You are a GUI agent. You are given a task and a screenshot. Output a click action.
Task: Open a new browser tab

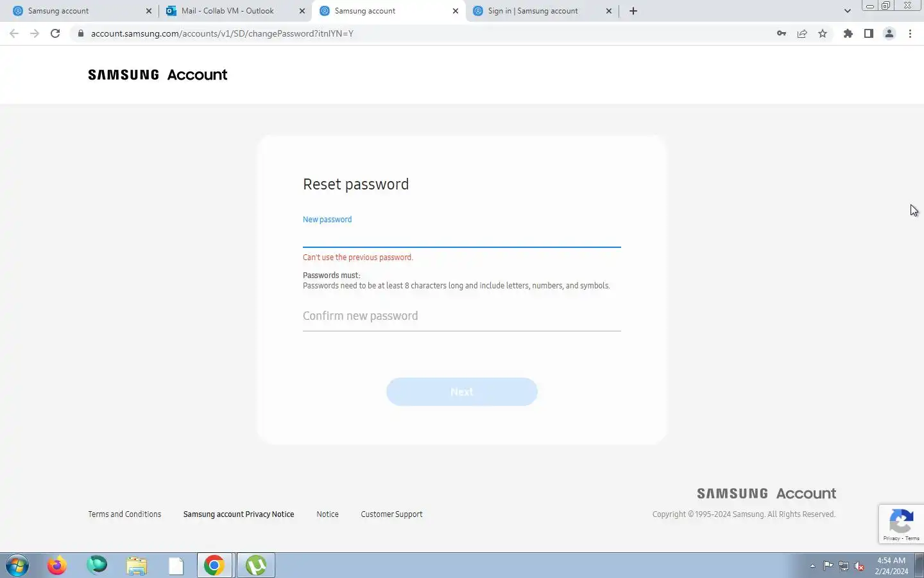point(633,11)
